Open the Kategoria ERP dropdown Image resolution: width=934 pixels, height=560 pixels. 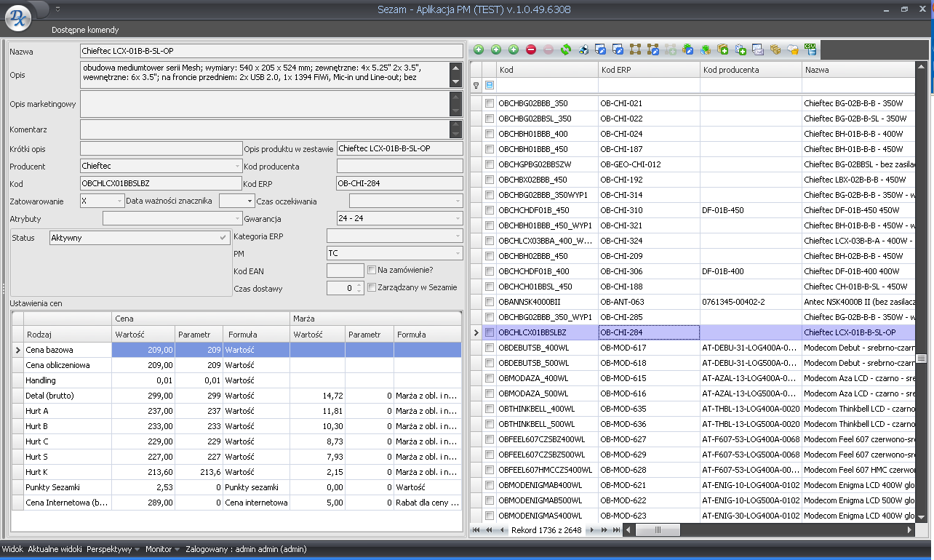tap(458, 236)
